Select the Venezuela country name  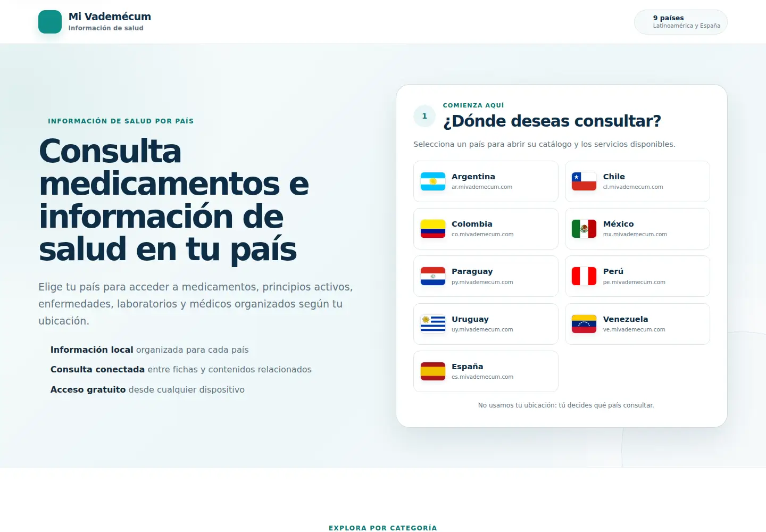pyautogui.click(x=626, y=319)
